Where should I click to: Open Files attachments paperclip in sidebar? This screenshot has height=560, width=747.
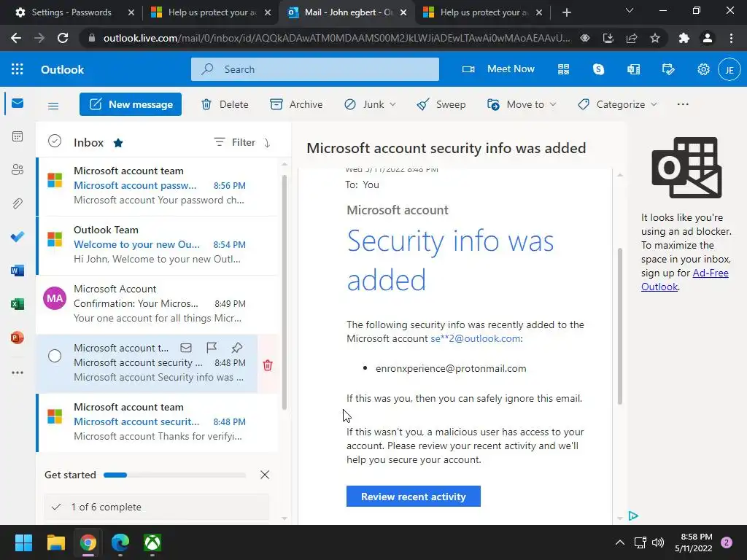(x=18, y=204)
